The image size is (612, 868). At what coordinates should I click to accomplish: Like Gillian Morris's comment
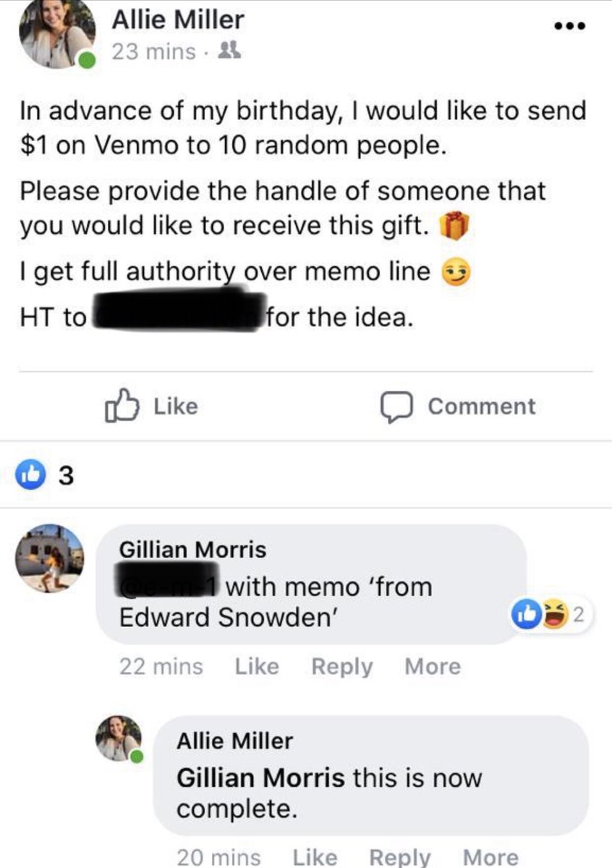coord(257,666)
